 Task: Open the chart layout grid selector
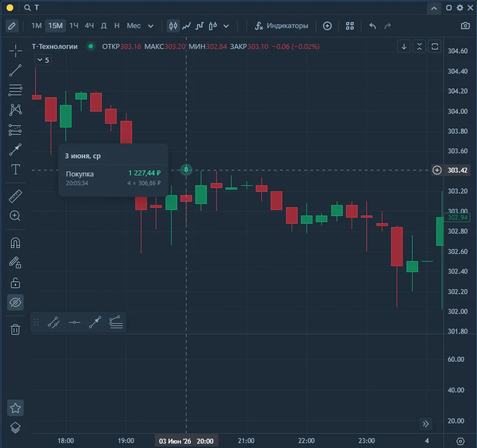[x=350, y=26]
